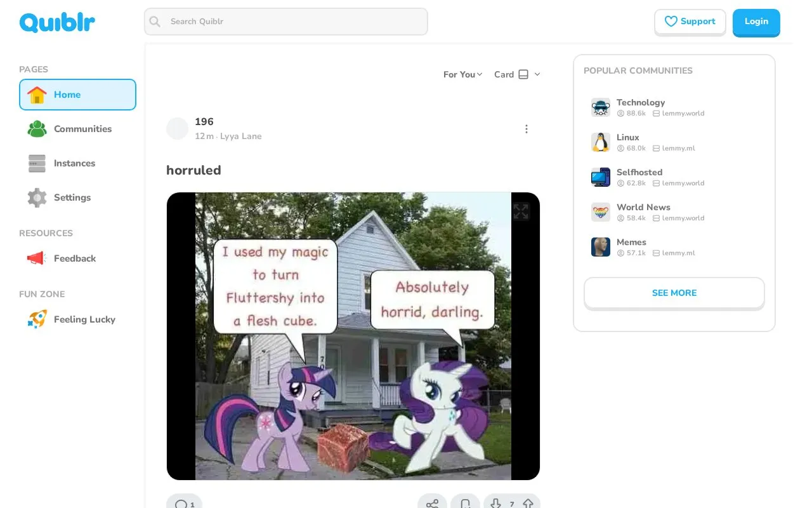Open the 196 community link
812x508 pixels.
coord(204,122)
